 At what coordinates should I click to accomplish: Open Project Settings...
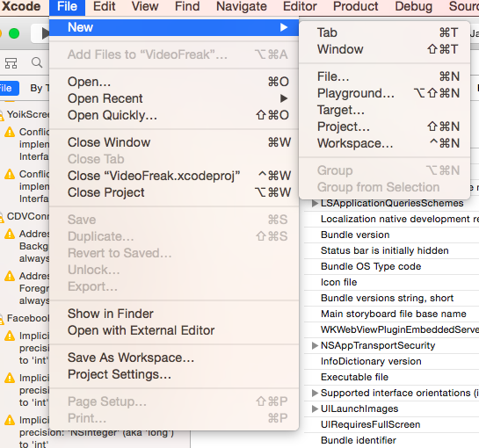[174, 374]
